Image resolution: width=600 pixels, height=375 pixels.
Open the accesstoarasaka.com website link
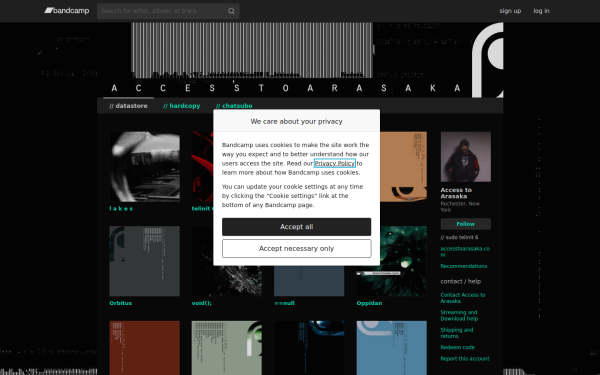465,251
